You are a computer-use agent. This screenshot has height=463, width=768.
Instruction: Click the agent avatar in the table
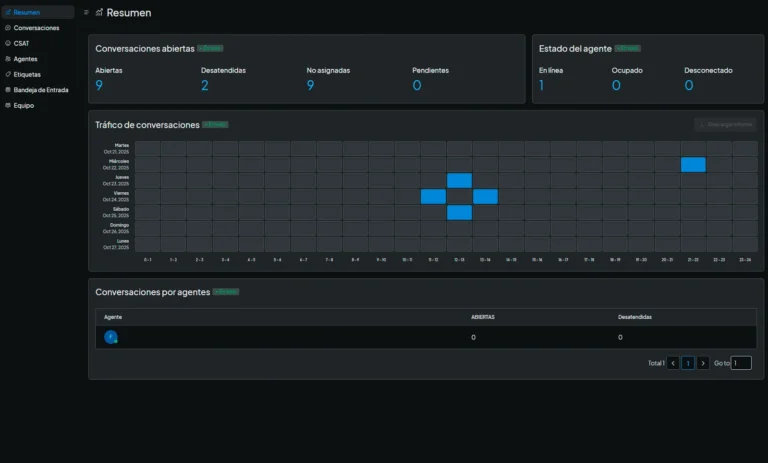point(111,338)
